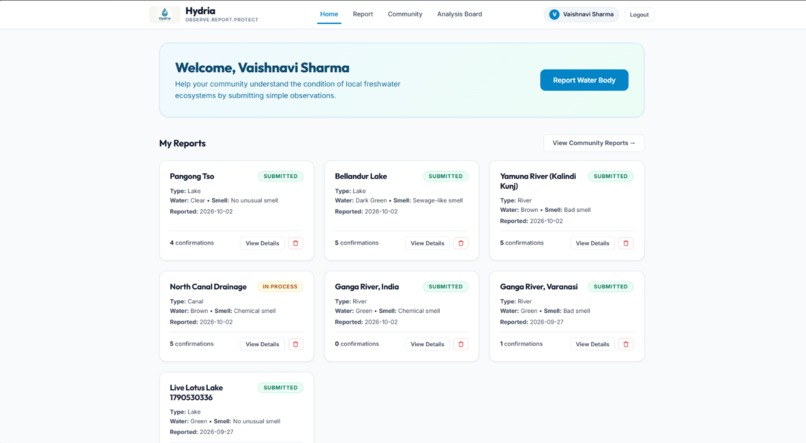This screenshot has width=806, height=443.
Task: Click the Bellandur Lake card title
Action: click(x=361, y=176)
